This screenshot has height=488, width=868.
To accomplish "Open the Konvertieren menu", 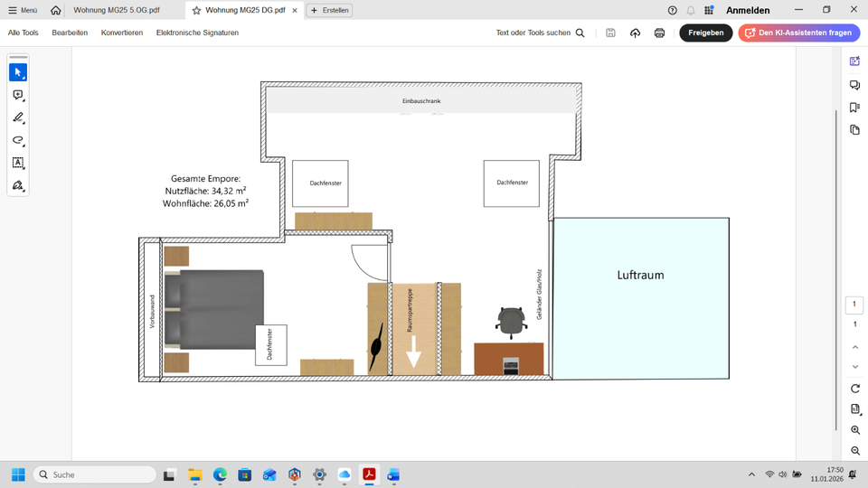I will (x=122, y=33).
